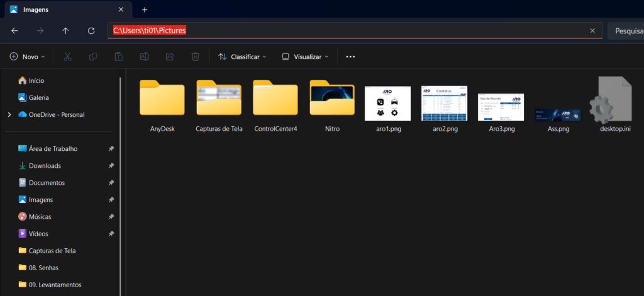Expand OneDrive - Personal tree node
The height and width of the screenshot is (296, 644).
click(x=9, y=115)
